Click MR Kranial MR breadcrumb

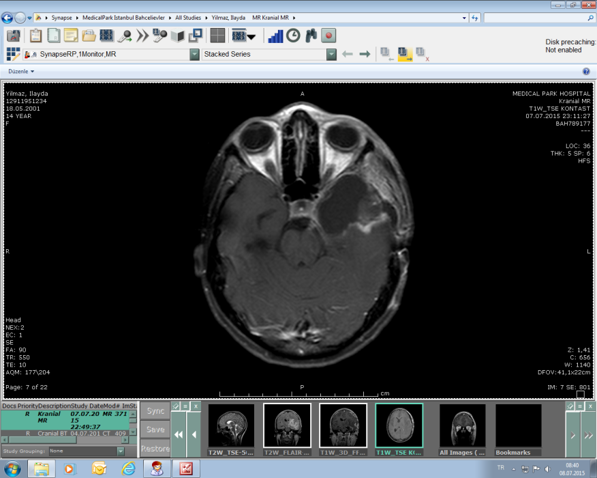(270, 18)
